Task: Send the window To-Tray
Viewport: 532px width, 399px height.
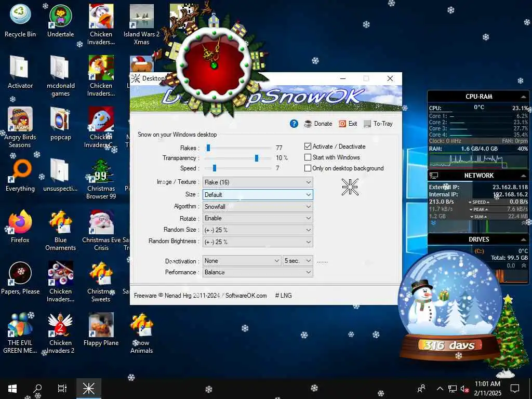Action: (378, 124)
